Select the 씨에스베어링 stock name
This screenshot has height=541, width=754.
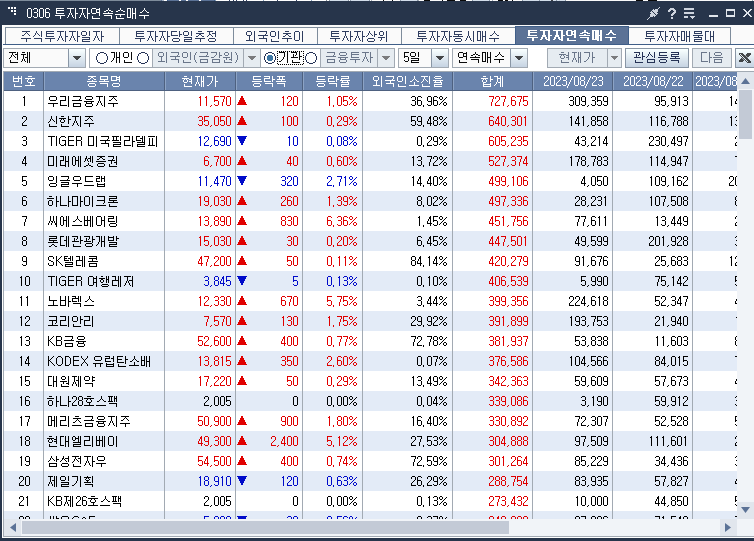(x=83, y=221)
